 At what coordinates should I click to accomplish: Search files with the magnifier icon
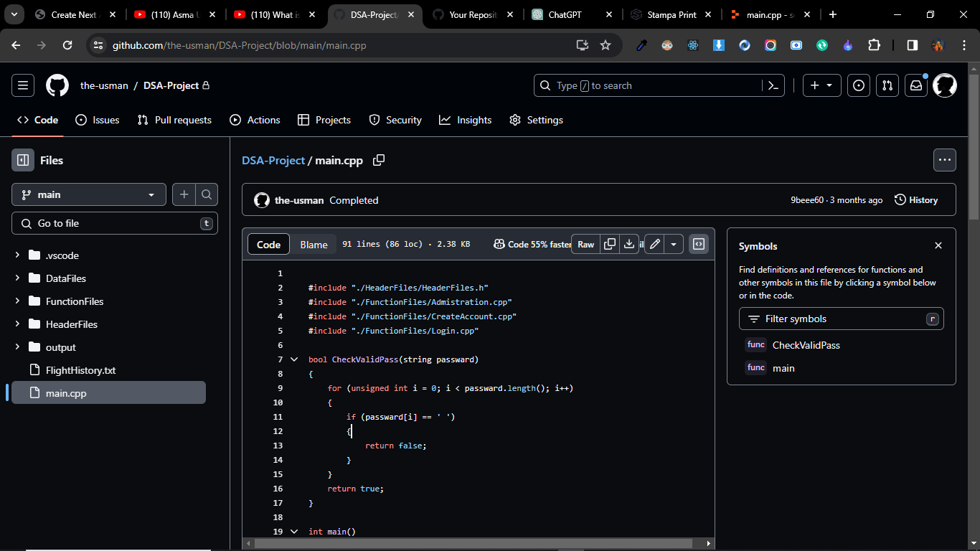pyautogui.click(x=207, y=194)
